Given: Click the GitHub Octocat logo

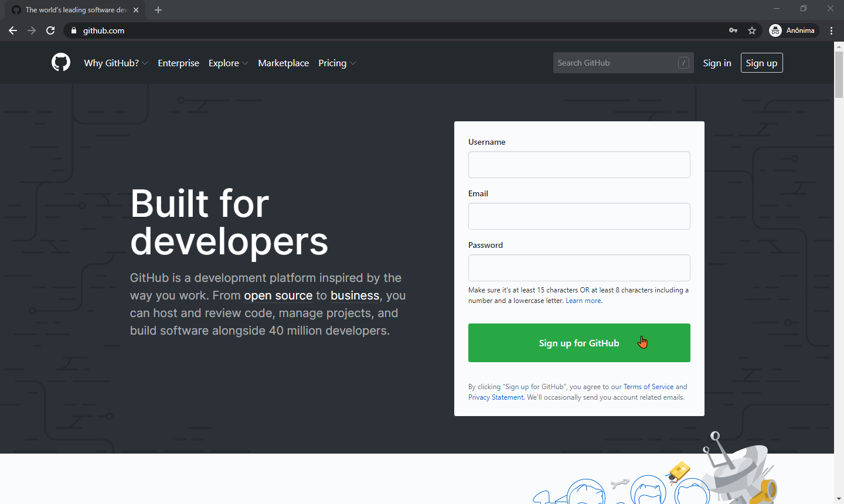Looking at the screenshot, I should [61, 62].
